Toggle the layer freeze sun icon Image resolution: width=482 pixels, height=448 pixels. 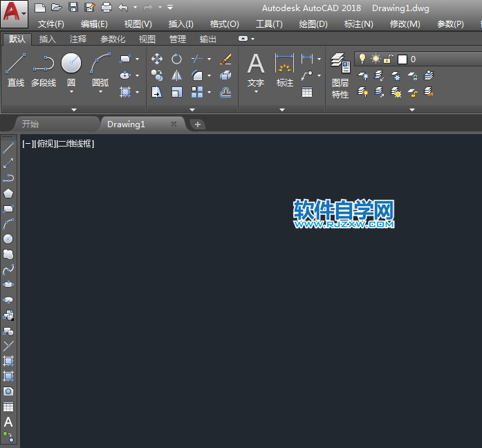click(x=376, y=59)
